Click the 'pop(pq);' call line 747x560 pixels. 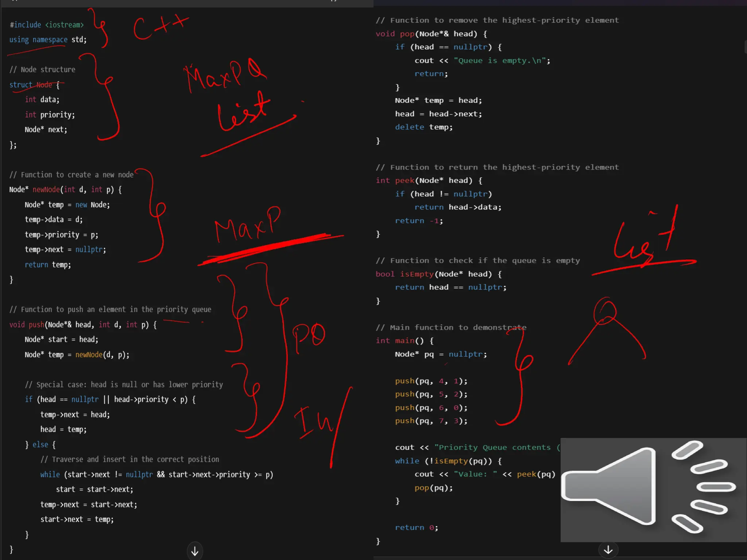(x=434, y=488)
